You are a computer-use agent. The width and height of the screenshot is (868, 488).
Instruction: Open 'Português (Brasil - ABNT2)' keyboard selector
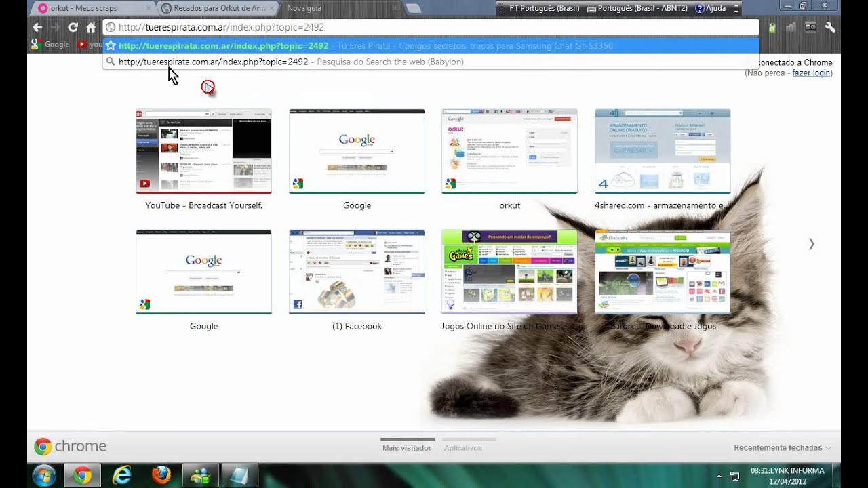coord(637,8)
